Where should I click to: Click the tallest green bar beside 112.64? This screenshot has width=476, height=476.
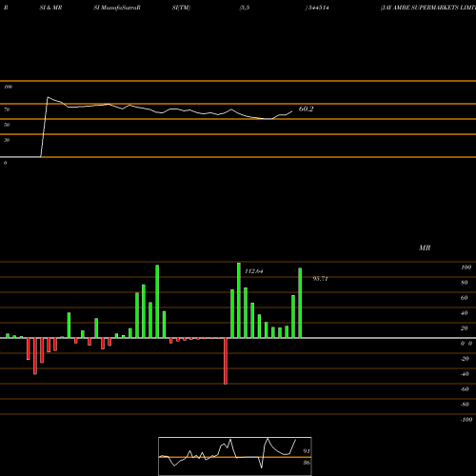pyautogui.click(x=239, y=300)
